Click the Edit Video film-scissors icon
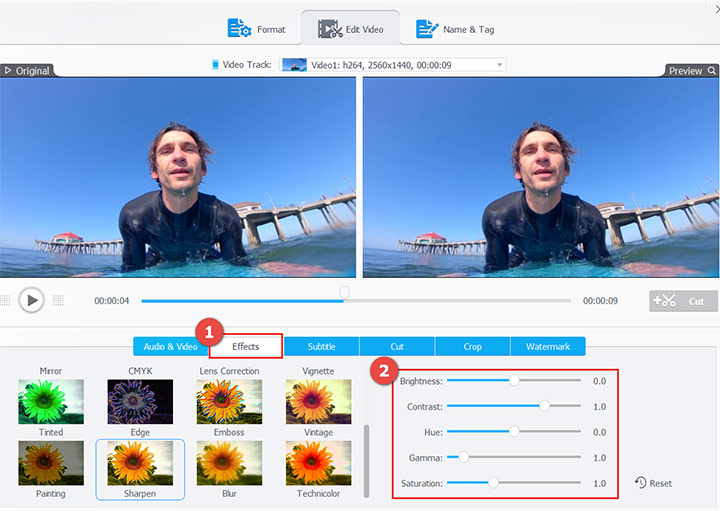 pos(330,29)
